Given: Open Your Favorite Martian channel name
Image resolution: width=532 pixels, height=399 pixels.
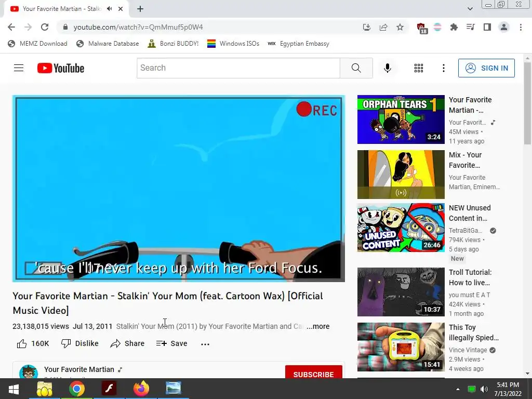Looking at the screenshot, I should tap(79, 369).
